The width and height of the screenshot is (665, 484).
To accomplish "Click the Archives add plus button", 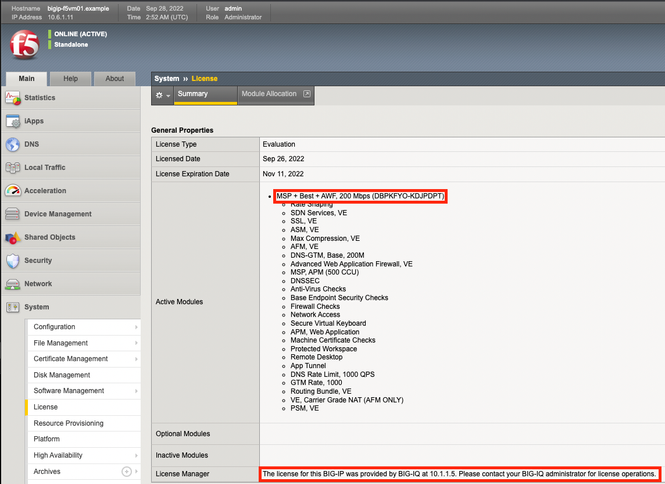I will [126, 471].
